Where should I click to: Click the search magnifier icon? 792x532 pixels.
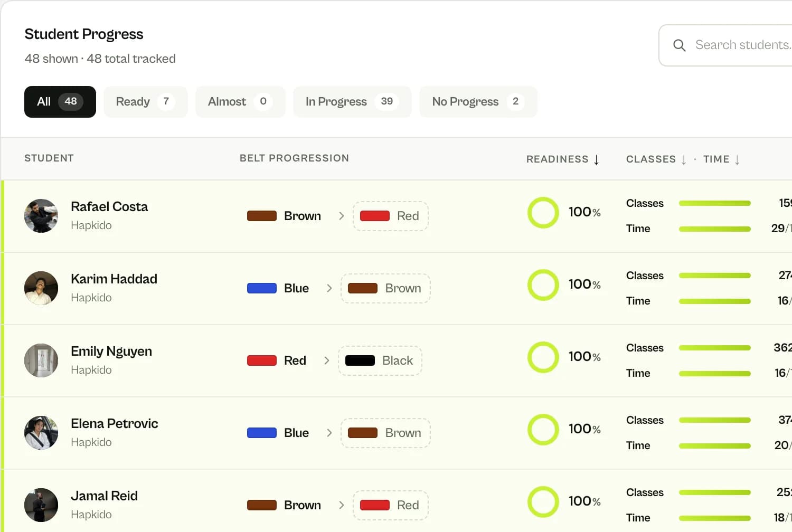(680, 45)
